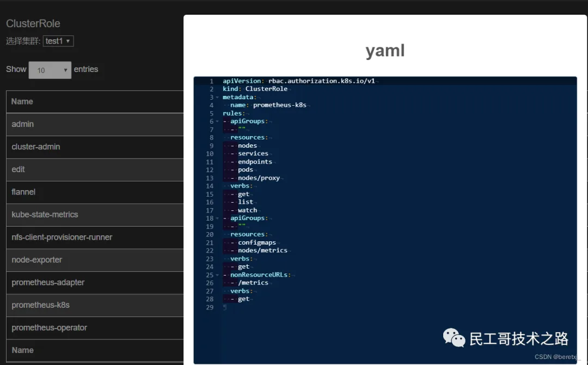Click the services resource entry

[x=253, y=154]
